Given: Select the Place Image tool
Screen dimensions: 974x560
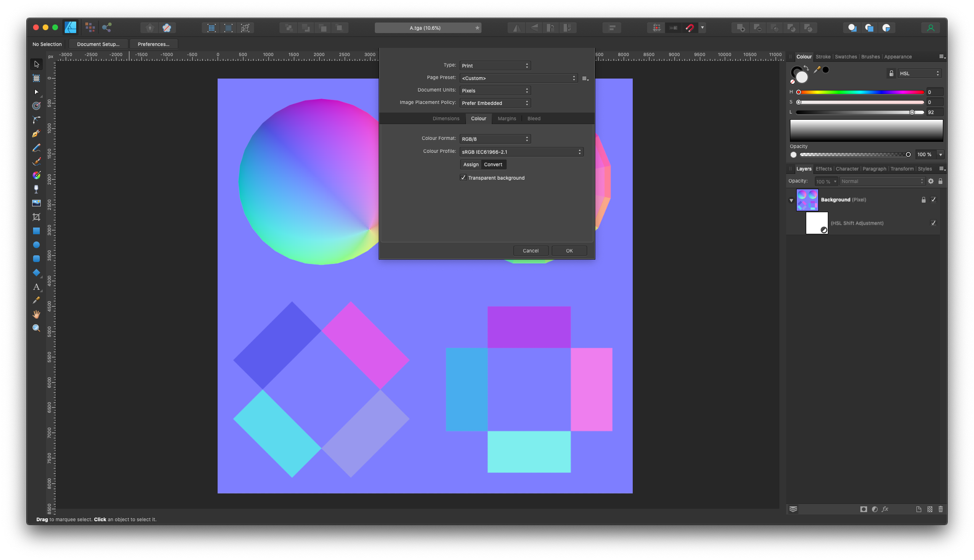Looking at the screenshot, I should click(36, 203).
